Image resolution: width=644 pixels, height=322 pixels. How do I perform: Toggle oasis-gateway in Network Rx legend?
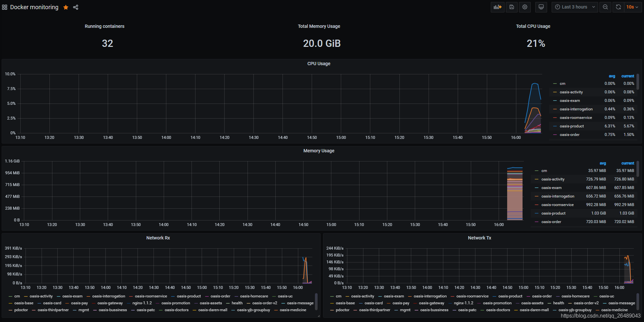tap(110, 303)
